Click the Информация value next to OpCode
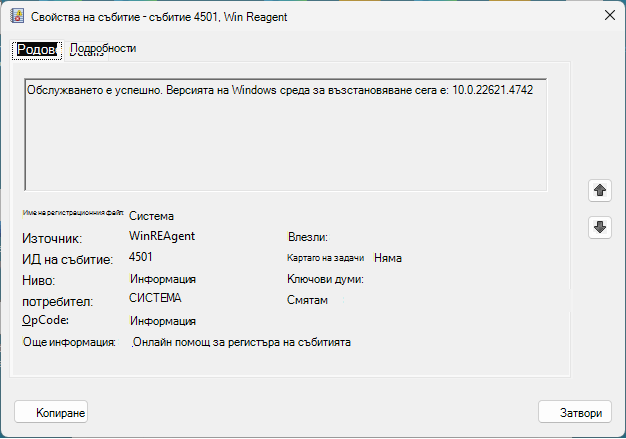626x439 pixels. click(163, 321)
